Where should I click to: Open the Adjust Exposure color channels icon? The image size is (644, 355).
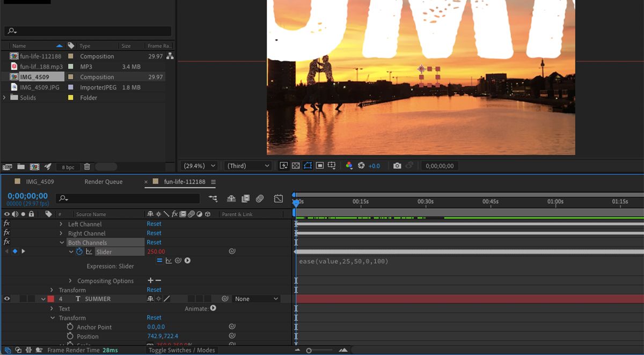(x=349, y=166)
